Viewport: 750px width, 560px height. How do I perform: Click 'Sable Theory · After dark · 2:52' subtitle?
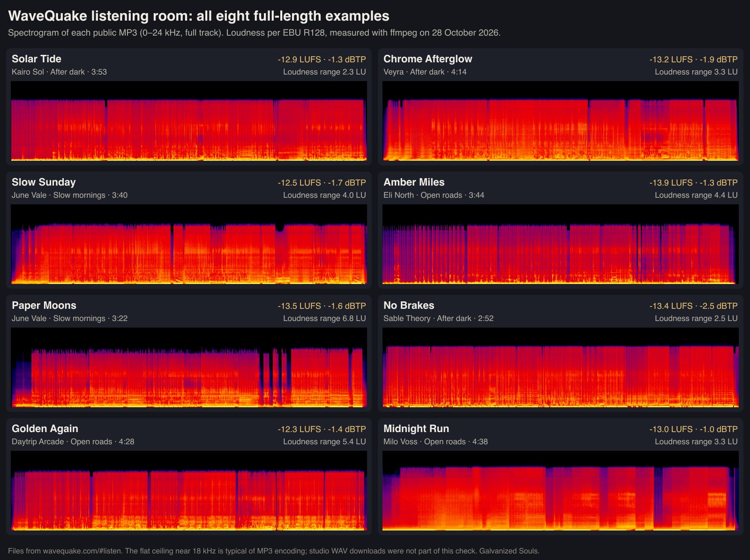click(x=438, y=319)
